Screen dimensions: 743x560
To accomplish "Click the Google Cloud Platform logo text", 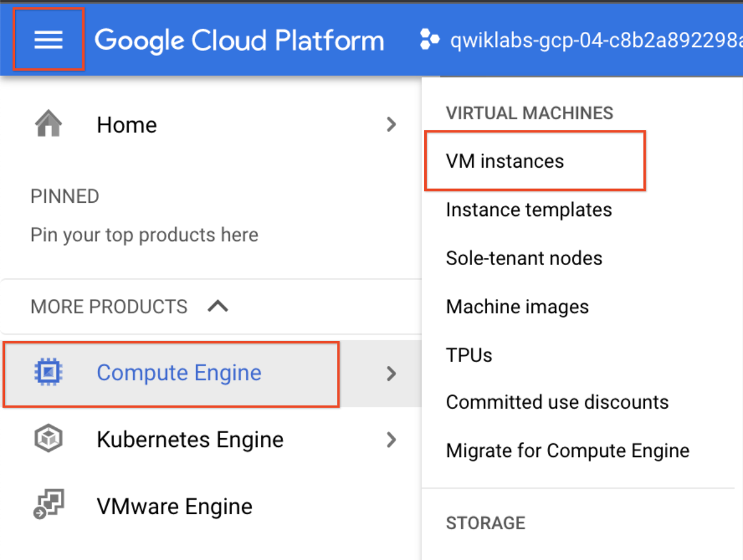I will (x=239, y=40).
